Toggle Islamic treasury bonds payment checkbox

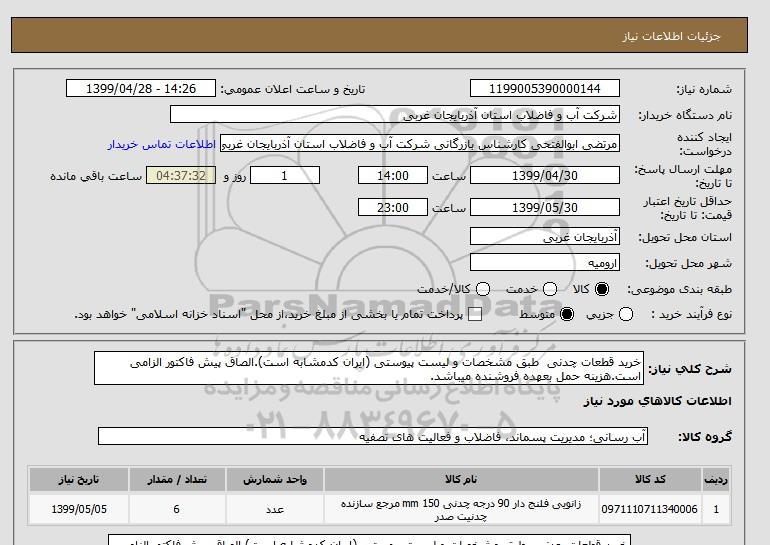[x=474, y=315]
